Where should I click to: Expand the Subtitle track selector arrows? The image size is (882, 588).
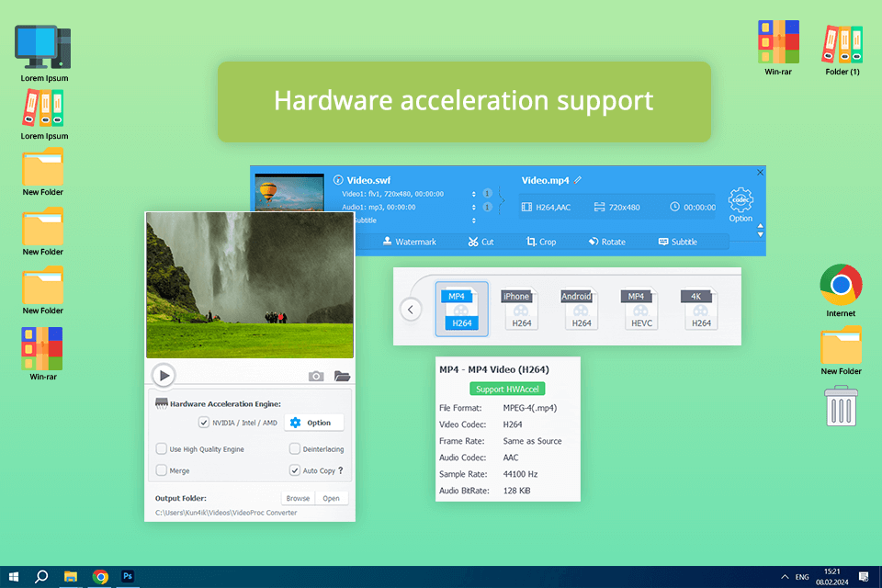coord(474,220)
